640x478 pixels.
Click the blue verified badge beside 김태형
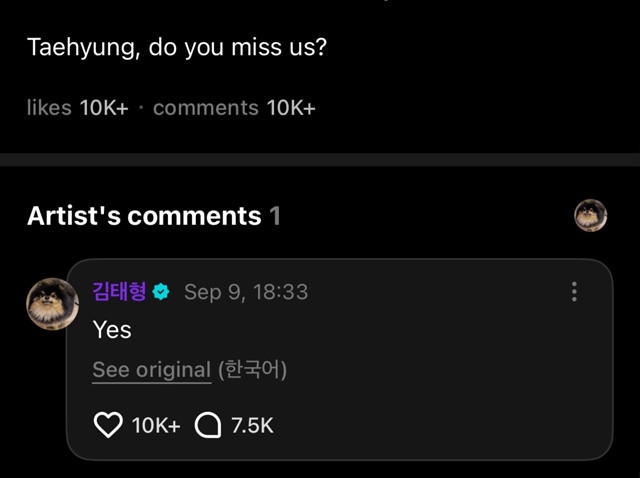coord(162,292)
